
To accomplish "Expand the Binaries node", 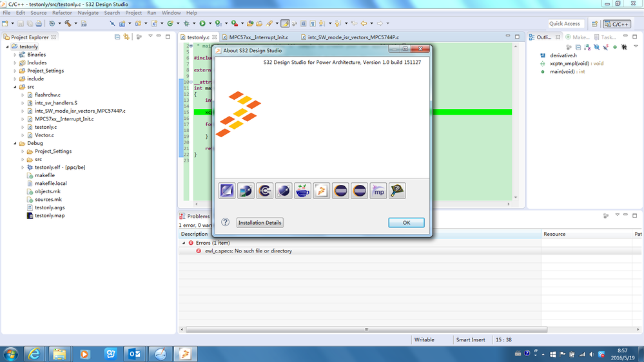I will [15, 55].
